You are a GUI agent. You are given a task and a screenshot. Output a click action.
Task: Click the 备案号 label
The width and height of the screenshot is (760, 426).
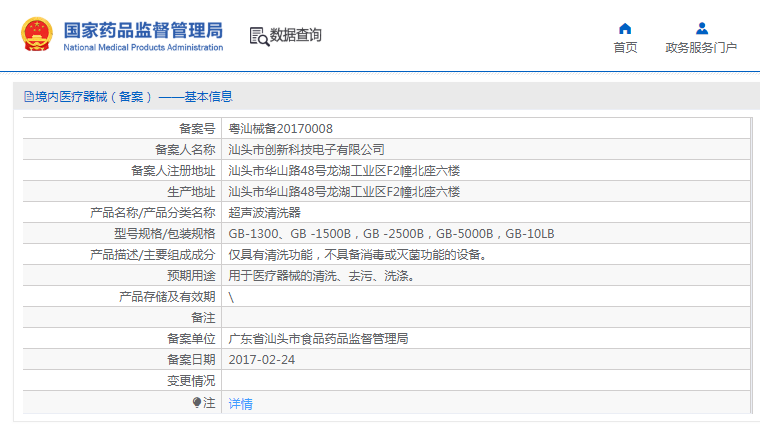click(x=197, y=129)
